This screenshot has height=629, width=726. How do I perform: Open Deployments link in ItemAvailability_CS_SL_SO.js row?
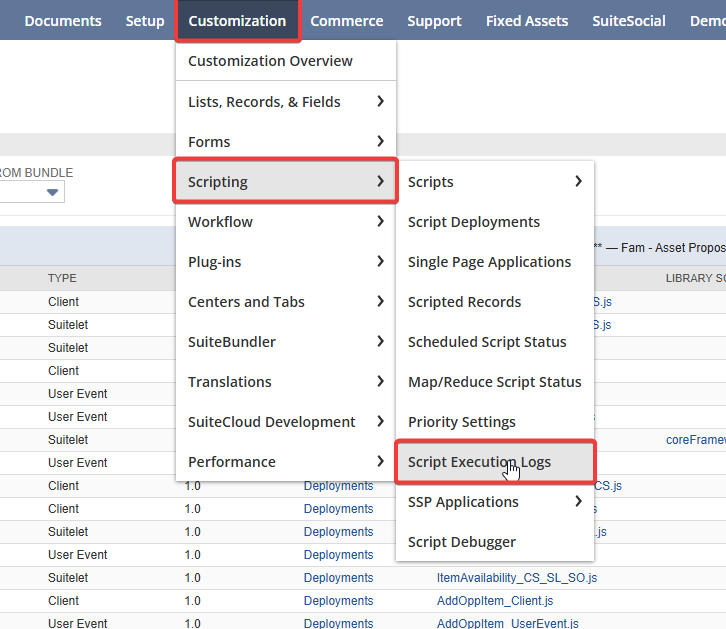pos(338,578)
